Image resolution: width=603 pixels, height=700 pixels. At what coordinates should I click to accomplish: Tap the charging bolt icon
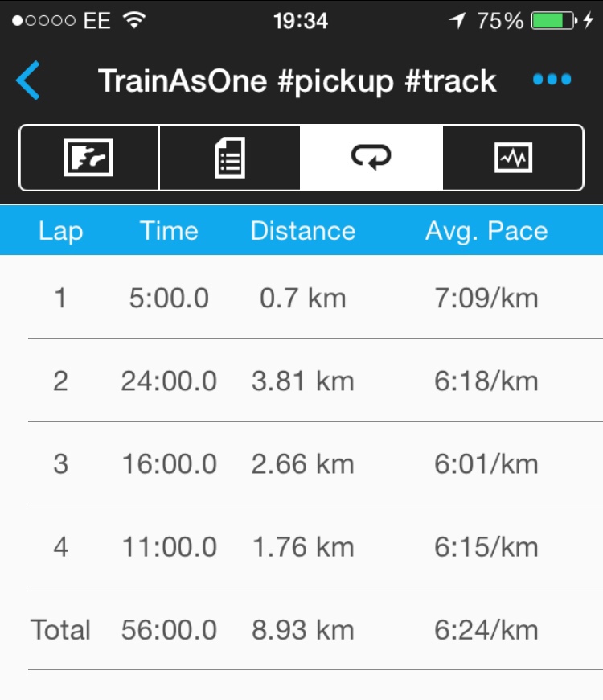coord(589,20)
